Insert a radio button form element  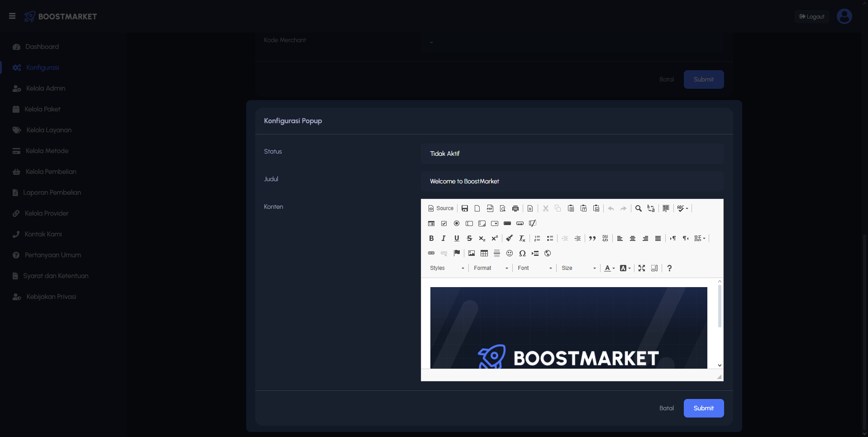point(456,223)
